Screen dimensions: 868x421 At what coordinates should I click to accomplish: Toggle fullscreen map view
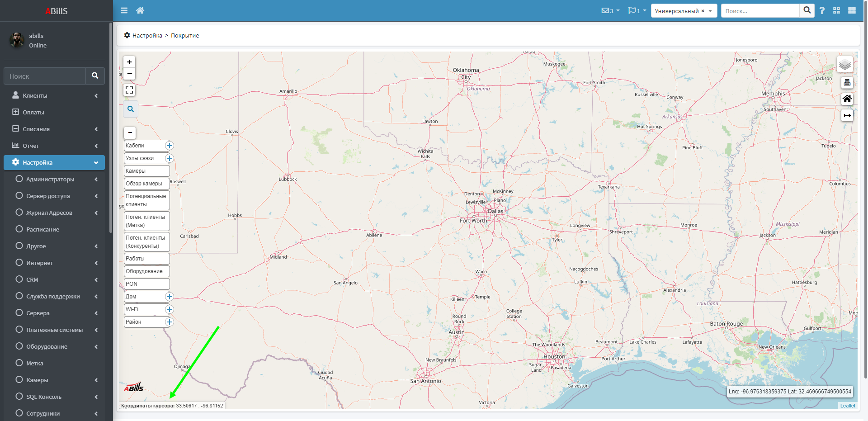coord(129,90)
